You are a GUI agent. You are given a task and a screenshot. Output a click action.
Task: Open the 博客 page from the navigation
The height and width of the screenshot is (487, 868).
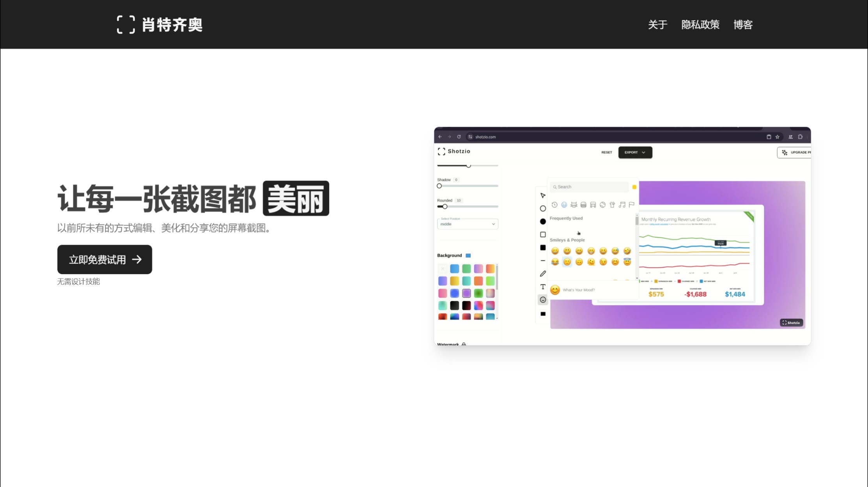(743, 25)
